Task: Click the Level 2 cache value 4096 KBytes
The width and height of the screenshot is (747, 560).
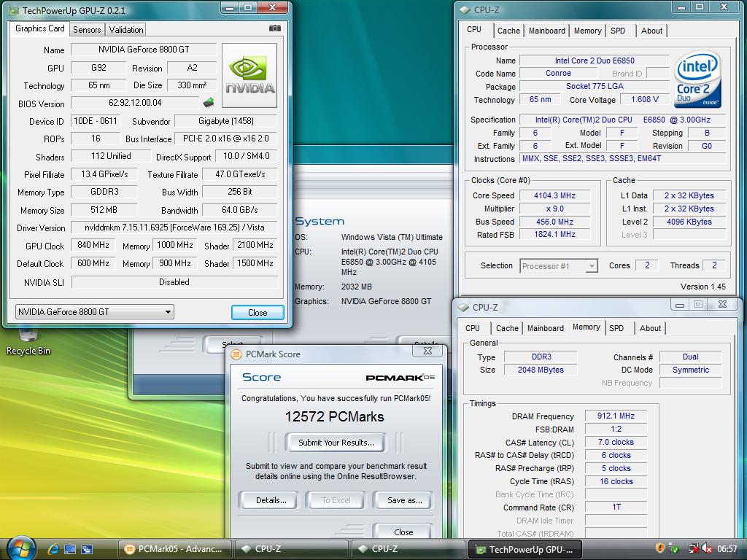Action: coord(689,222)
